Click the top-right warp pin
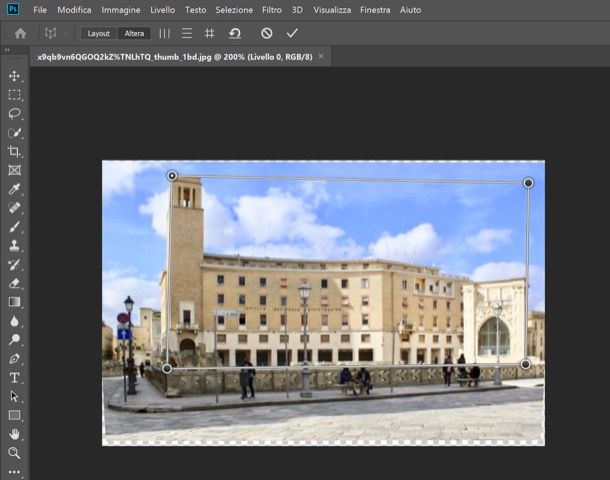Screen dimensions: 610x480 pyautogui.click(x=528, y=183)
